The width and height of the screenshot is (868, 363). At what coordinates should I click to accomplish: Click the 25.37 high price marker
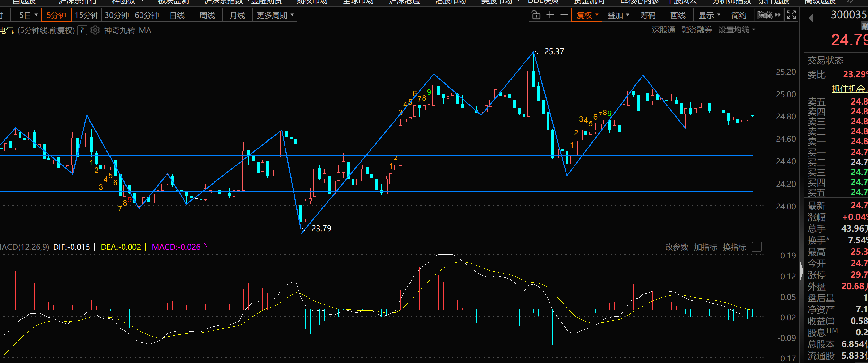click(x=554, y=52)
